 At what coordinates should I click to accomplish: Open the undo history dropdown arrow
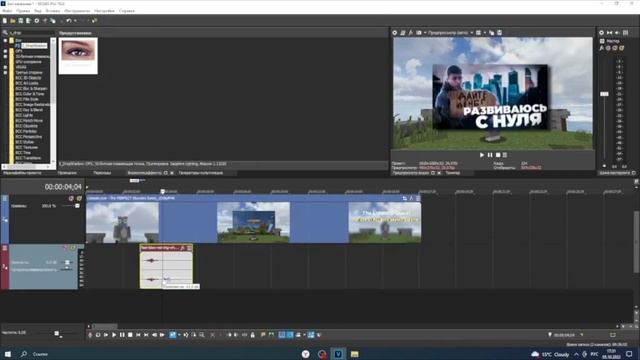(75, 21)
